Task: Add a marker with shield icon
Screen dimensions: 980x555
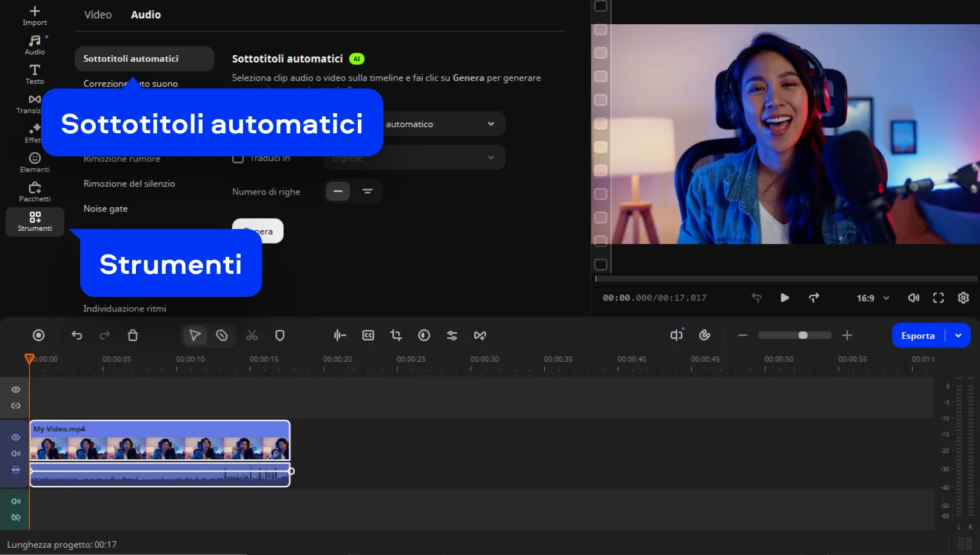Action: click(280, 336)
